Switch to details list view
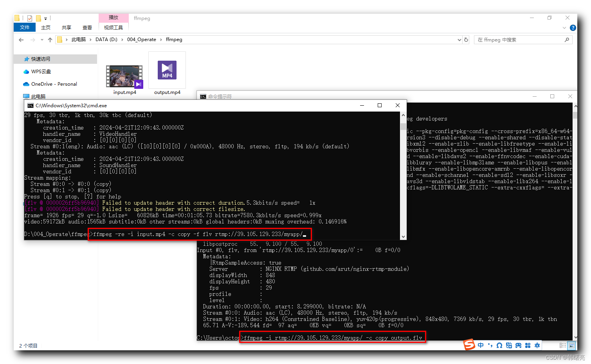 (x=562, y=346)
